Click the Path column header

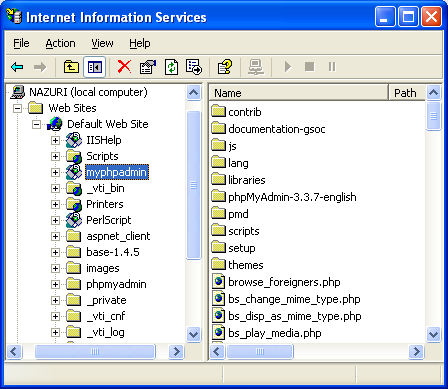point(407,93)
